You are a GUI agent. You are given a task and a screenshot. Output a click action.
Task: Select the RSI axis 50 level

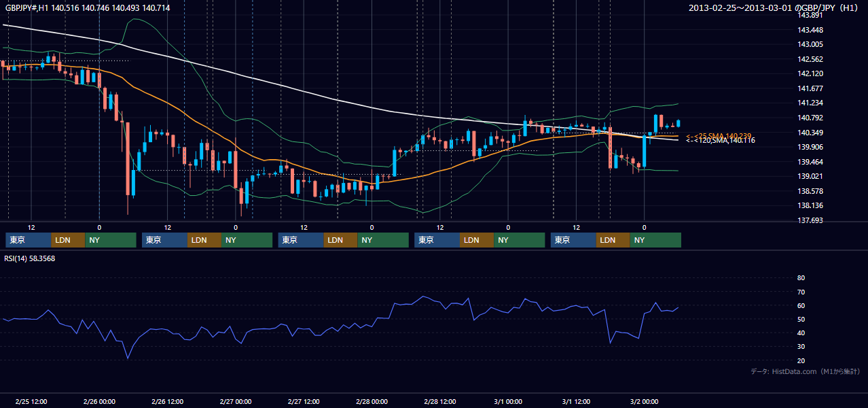pyautogui.click(x=801, y=319)
